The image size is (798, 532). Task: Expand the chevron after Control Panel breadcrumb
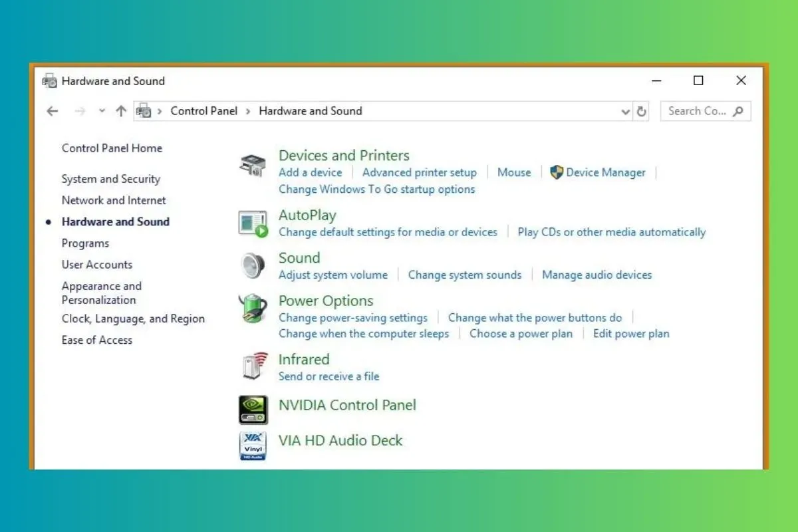click(248, 112)
